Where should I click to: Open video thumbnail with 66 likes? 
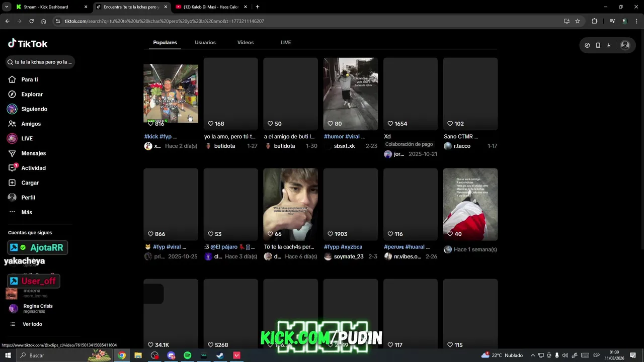point(291,205)
